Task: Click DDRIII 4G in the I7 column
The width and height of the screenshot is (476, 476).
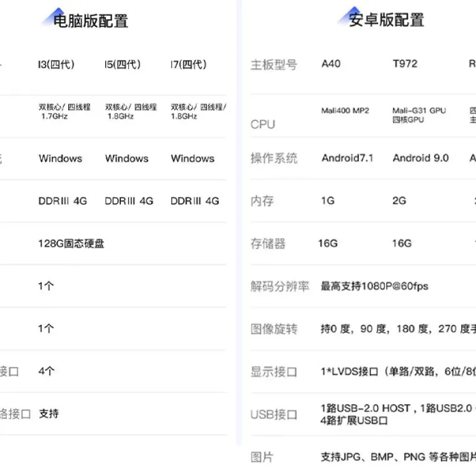Action: tap(195, 201)
